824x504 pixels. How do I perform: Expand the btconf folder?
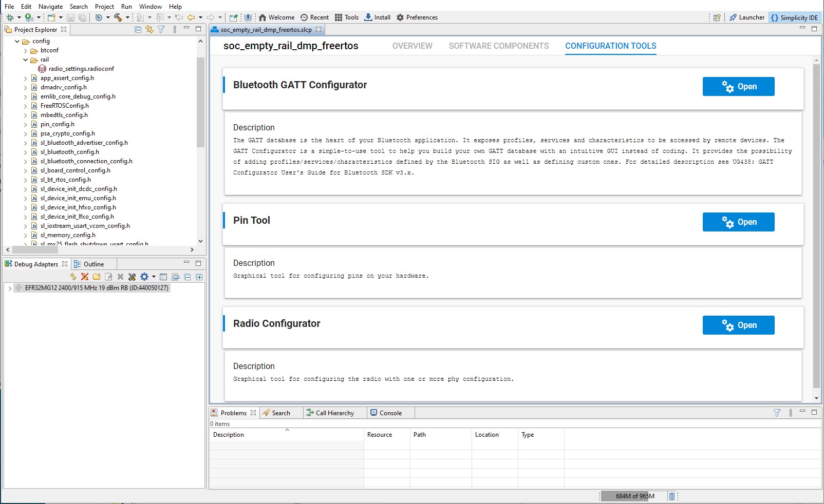(26, 50)
